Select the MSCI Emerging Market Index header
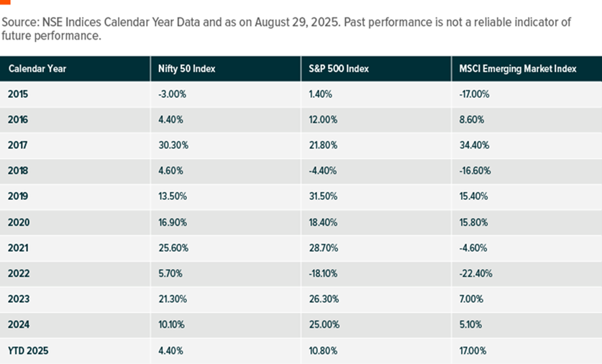This screenshot has width=602, height=364. click(518, 68)
